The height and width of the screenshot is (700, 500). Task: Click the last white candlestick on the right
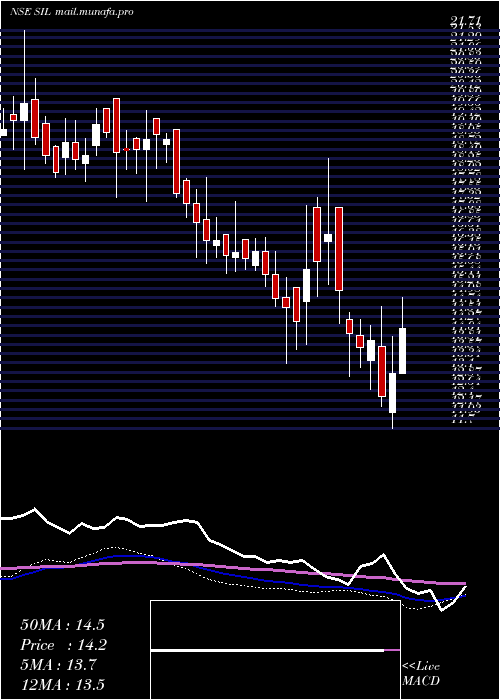(x=402, y=351)
